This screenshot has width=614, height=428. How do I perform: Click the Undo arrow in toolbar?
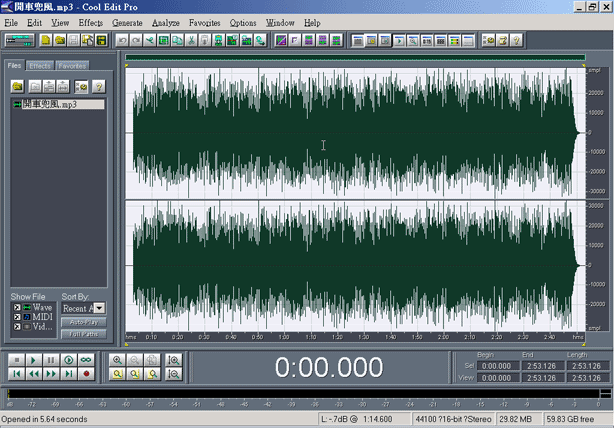coord(122,40)
